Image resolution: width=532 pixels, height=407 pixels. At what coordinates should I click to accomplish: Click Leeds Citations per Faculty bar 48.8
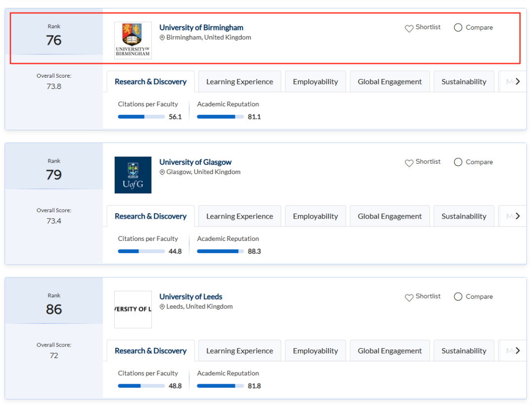pyautogui.click(x=141, y=386)
